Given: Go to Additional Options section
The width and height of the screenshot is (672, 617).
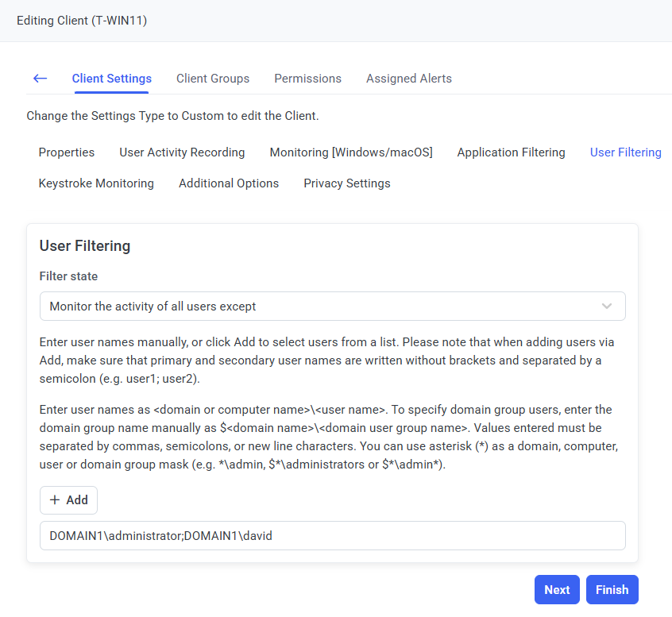Looking at the screenshot, I should point(229,183).
